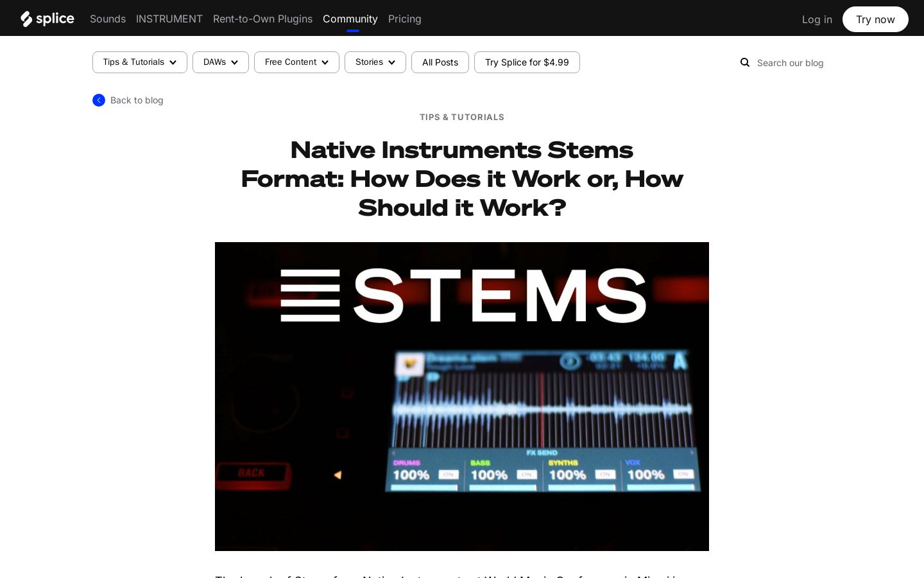Open the Sounds menu item
This screenshot has height=578, width=924.
108,19
